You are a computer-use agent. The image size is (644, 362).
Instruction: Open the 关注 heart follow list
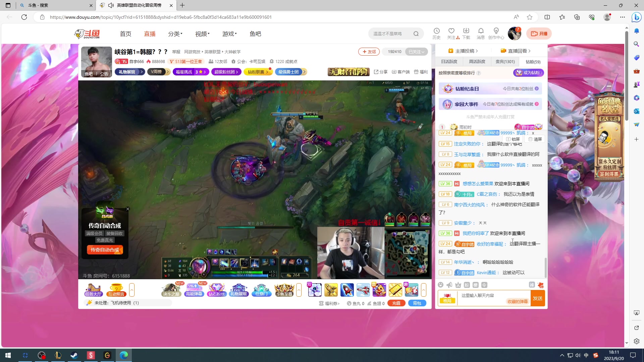click(451, 33)
